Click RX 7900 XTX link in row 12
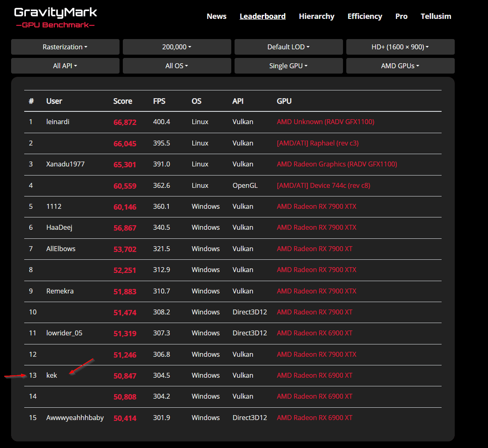This screenshot has height=448, width=488. (x=317, y=354)
